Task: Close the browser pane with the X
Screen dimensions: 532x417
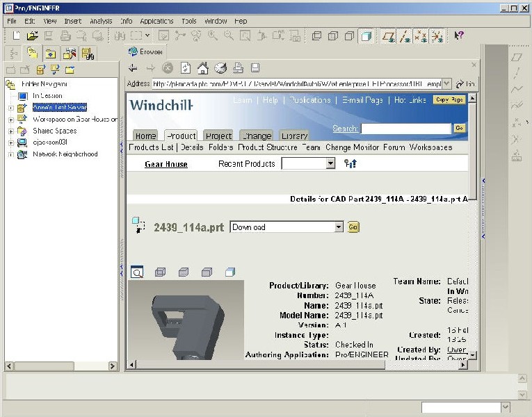Action: click(x=474, y=65)
